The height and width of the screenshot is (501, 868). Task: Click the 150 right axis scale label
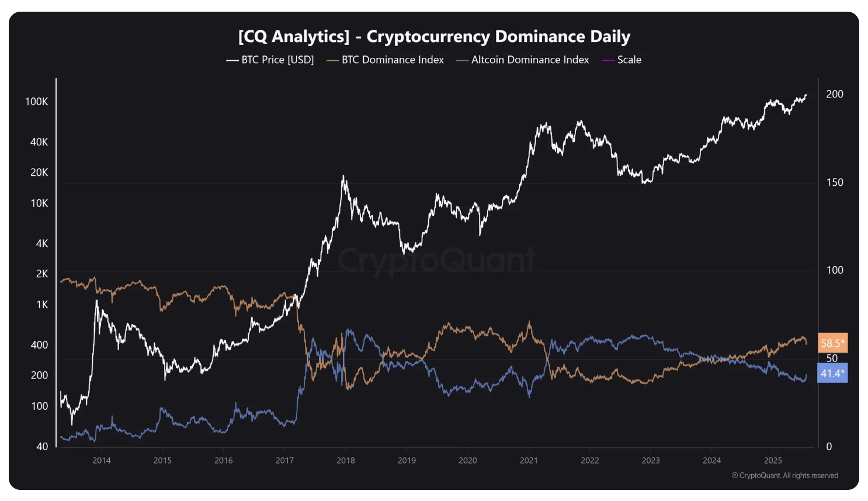pyautogui.click(x=835, y=182)
